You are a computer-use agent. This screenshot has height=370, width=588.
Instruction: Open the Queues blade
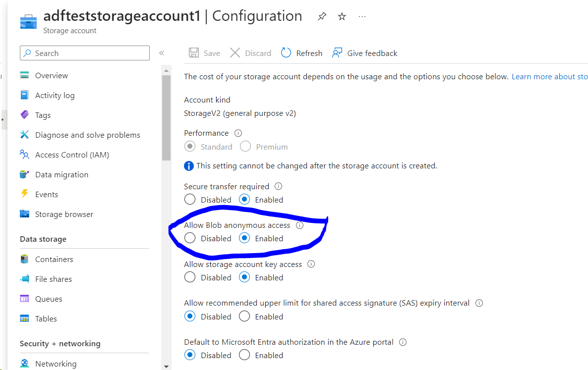[49, 299]
